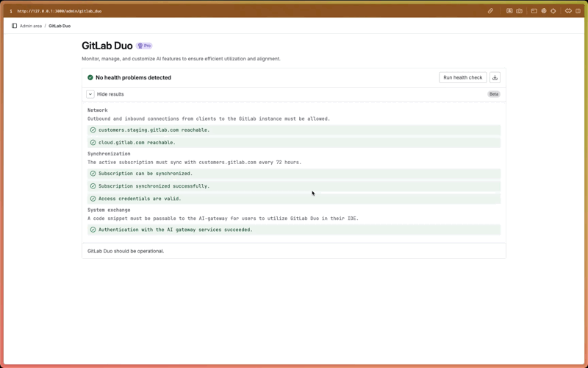
Task: Click the green check beside No health problems
Action: click(x=90, y=77)
